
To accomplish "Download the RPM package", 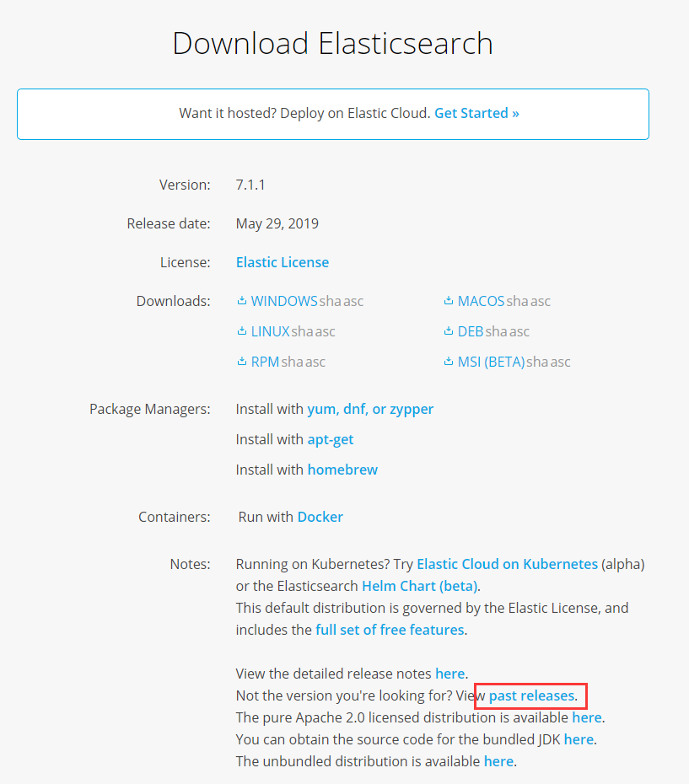I will pyautogui.click(x=265, y=362).
